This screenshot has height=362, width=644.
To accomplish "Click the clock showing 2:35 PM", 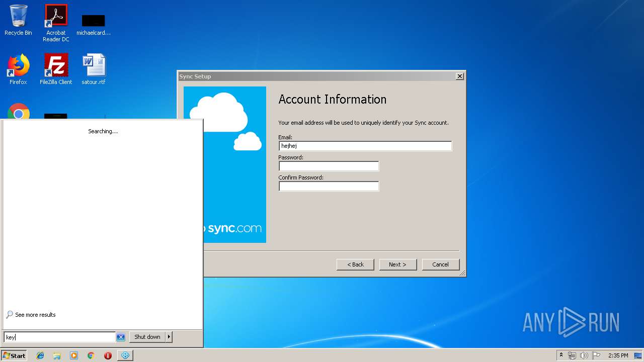I will 618,355.
